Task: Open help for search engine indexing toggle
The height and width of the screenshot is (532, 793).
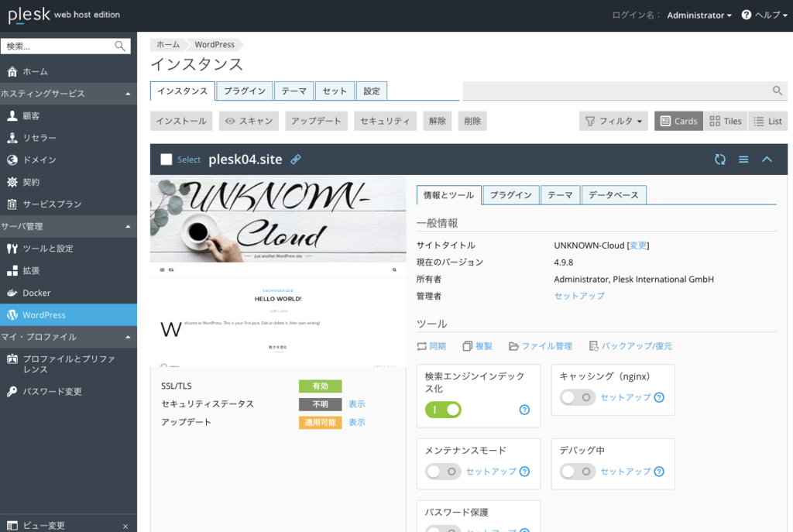Action: click(x=524, y=411)
